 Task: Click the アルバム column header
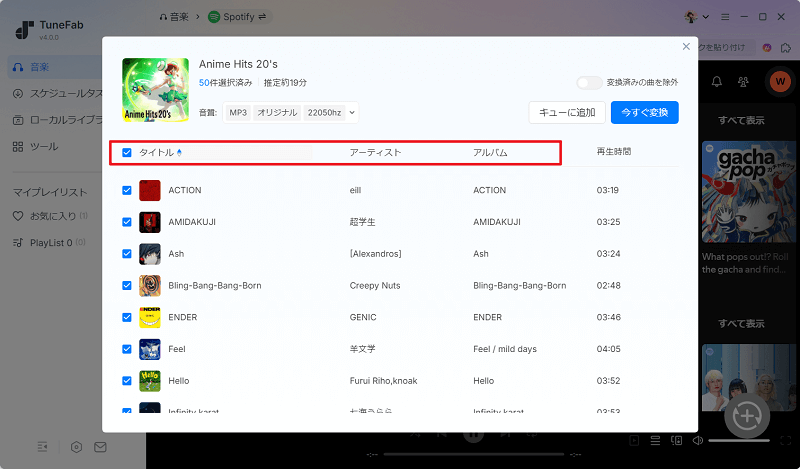click(x=490, y=152)
